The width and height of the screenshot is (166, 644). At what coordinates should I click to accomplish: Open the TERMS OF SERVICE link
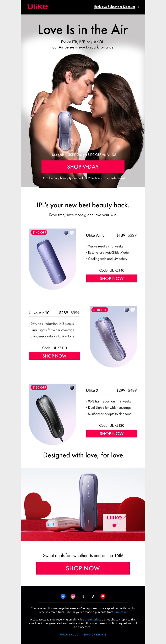[x=94, y=634]
